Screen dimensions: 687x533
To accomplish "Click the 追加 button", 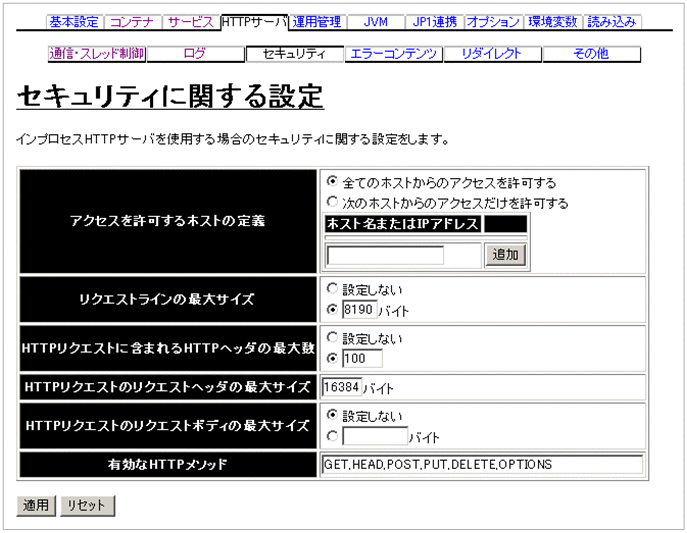I will [x=505, y=255].
